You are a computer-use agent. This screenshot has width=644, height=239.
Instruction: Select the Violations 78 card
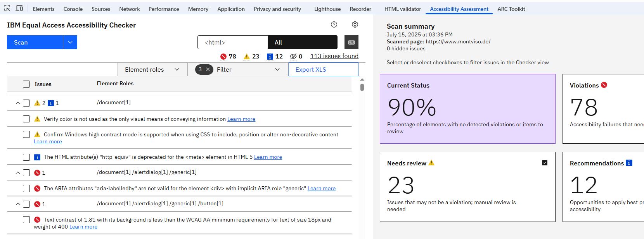coord(603,109)
